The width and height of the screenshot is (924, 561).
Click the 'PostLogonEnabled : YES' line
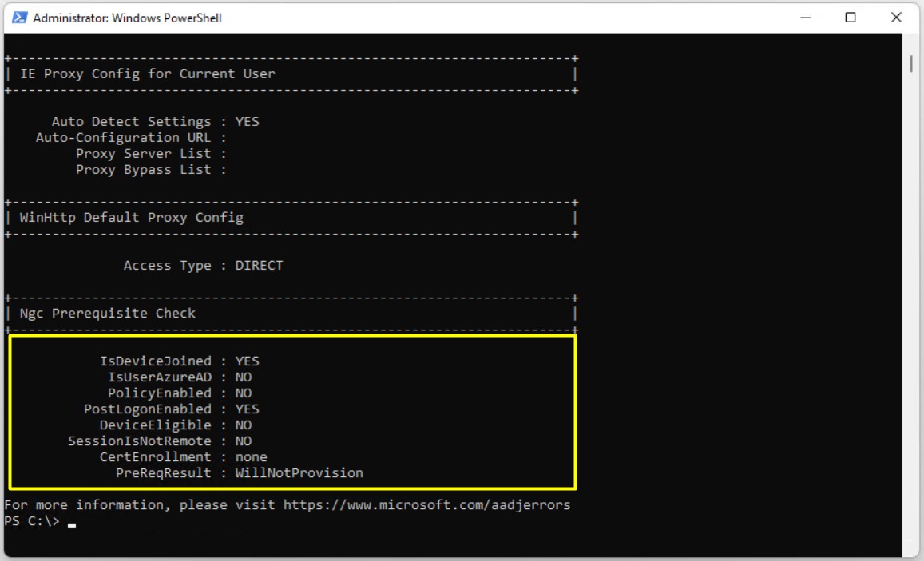point(172,409)
